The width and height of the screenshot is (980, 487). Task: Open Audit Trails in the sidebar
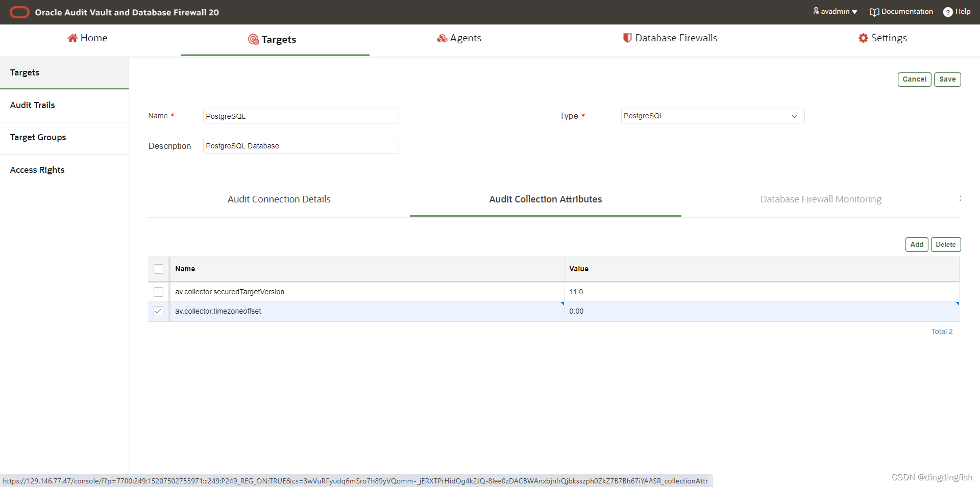pos(64,105)
